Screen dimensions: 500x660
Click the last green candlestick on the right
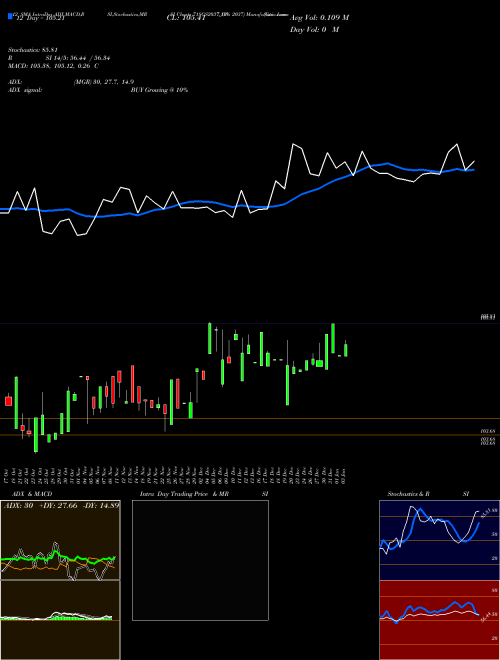[346, 350]
